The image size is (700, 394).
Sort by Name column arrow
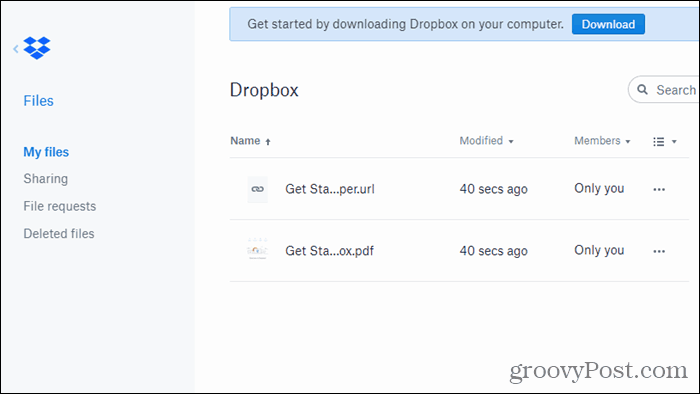pos(268,142)
